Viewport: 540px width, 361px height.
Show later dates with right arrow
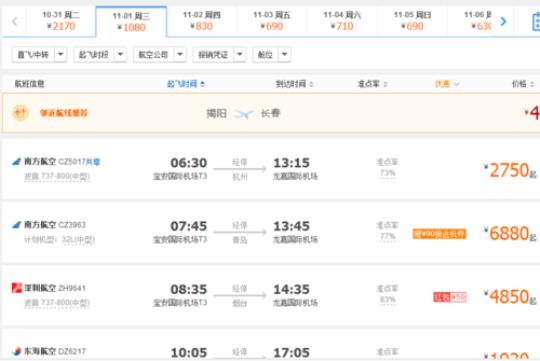tap(503, 21)
